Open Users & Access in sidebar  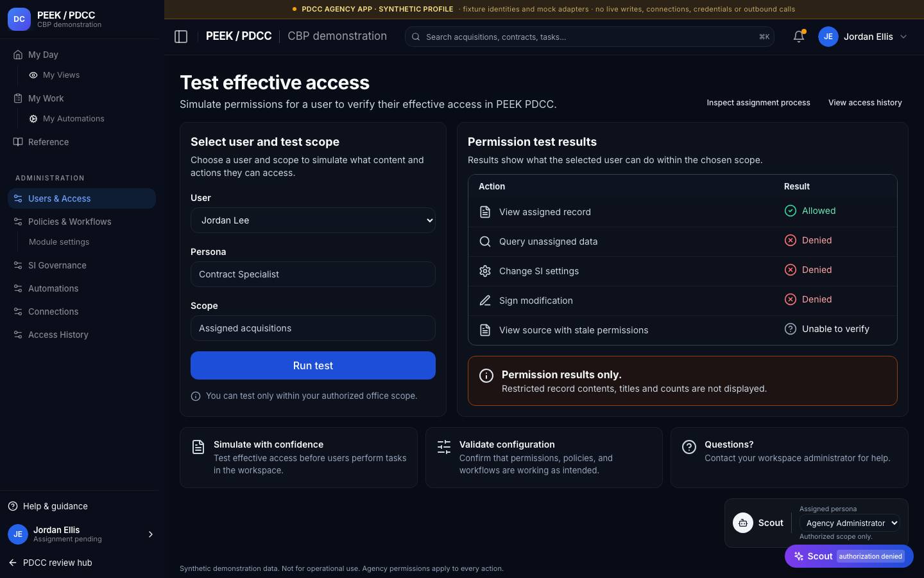click(81, 198)
